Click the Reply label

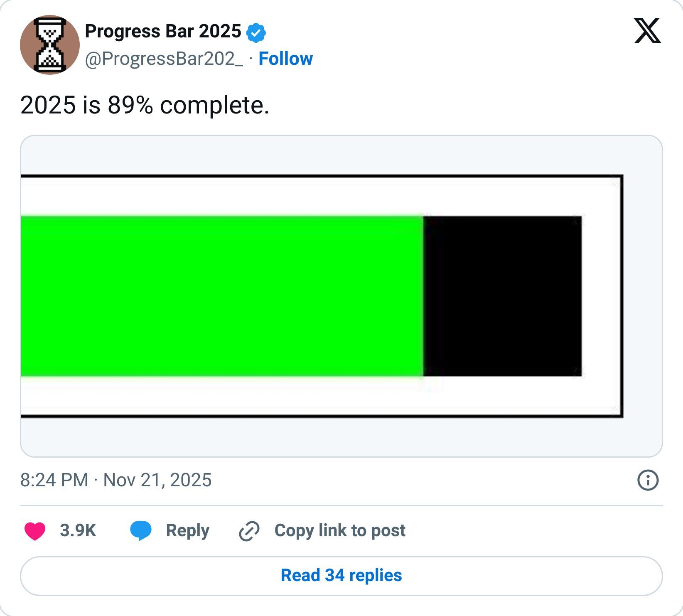pos(186,530)
